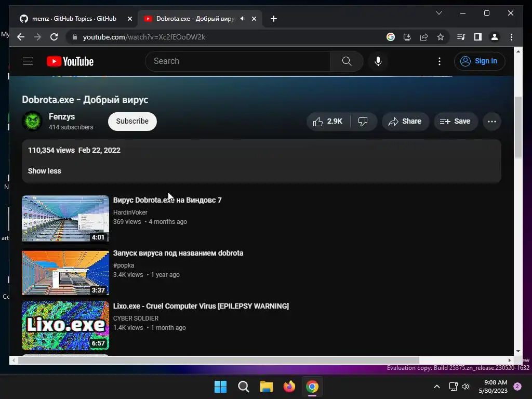This screenshot has width=532, height=399.
Task: Open tab search dropdown chevron
Action: 438,13
